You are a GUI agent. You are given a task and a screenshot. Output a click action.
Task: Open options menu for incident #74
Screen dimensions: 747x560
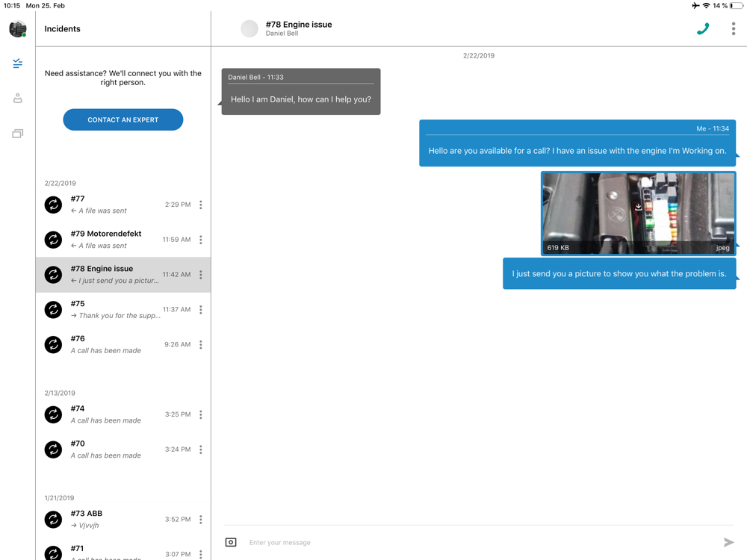[200, 414]
